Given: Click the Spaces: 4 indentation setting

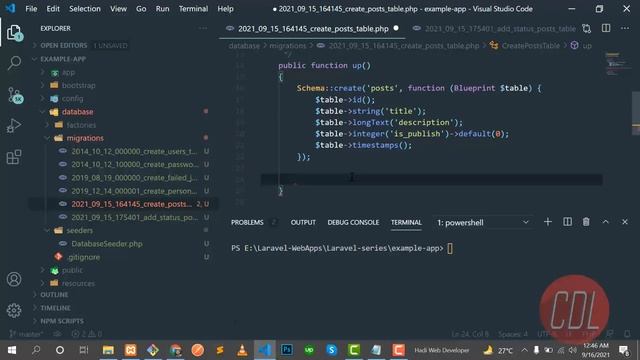Looking at the screenshot, I should (513, 334).
